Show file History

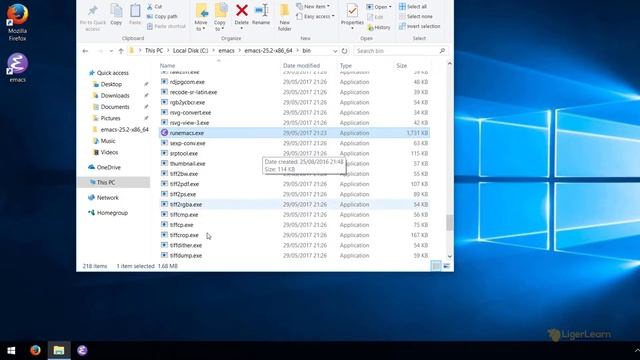(379, 27)
